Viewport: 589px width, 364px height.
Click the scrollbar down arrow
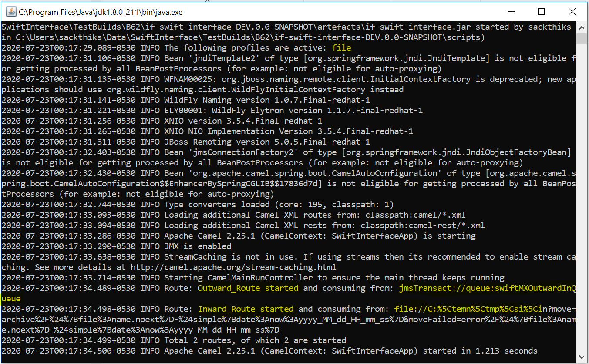[x=582, y=357]
